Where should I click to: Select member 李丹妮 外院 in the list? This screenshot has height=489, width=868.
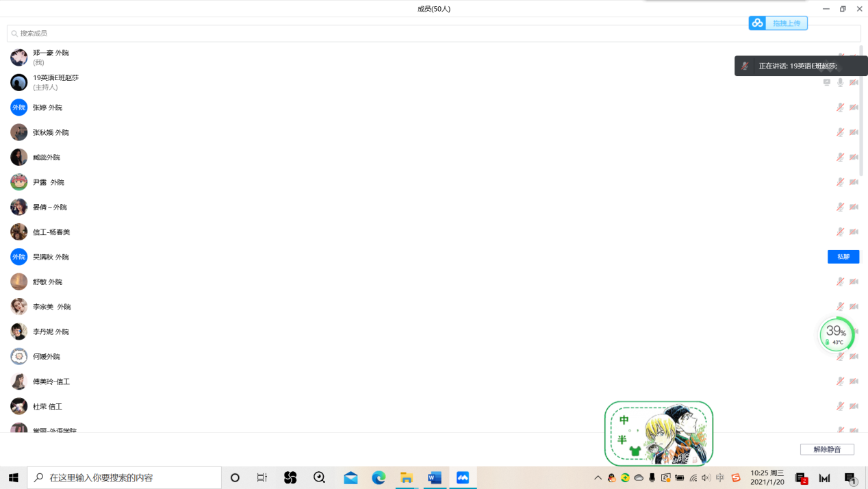point(51,331)
